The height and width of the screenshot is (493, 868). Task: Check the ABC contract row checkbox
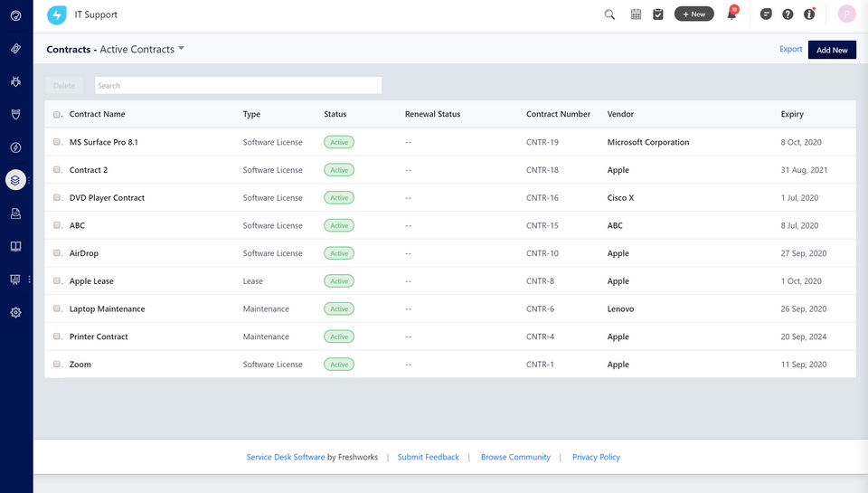point(57,225)
